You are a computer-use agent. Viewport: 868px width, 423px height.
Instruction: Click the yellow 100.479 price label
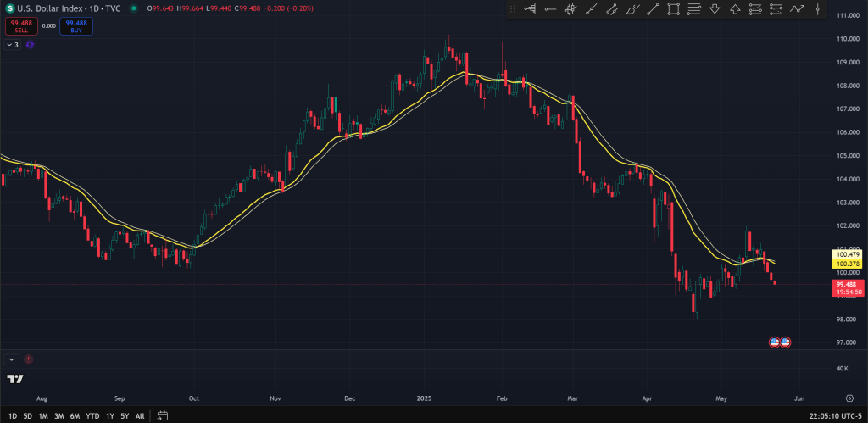pos(848,254)
